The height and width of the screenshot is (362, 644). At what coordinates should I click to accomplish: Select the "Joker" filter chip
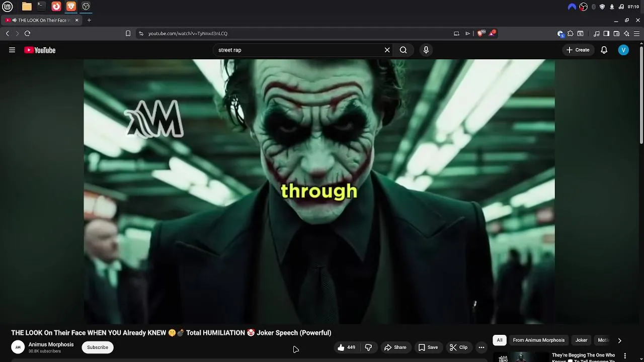click(581, 340)
